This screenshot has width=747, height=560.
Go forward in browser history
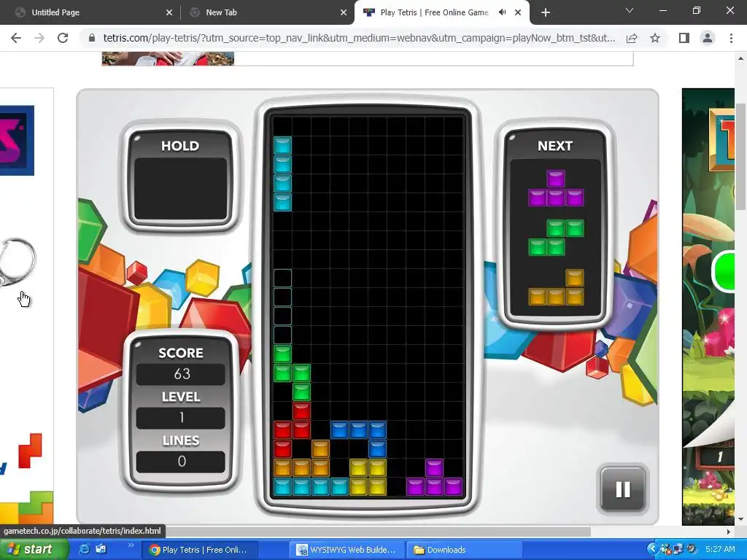click(39, 38)
